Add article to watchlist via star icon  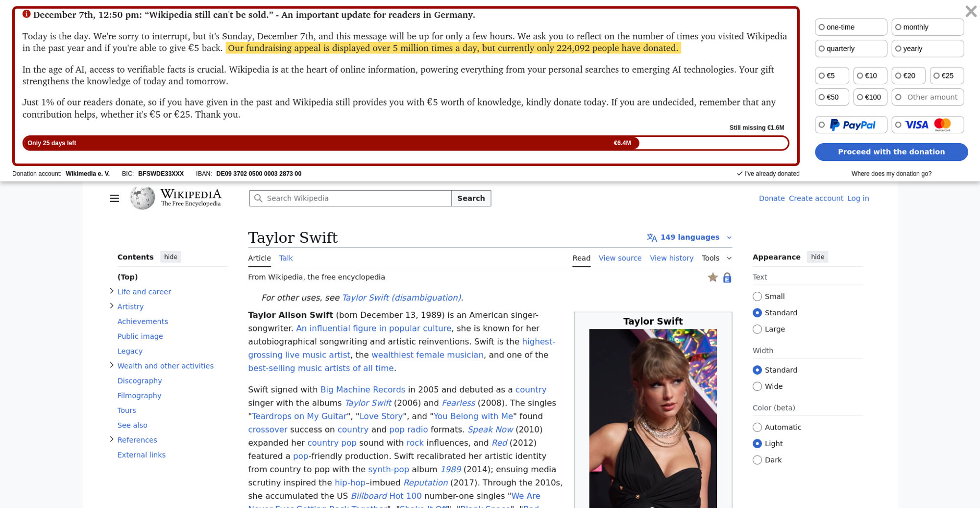pos(713,278)
